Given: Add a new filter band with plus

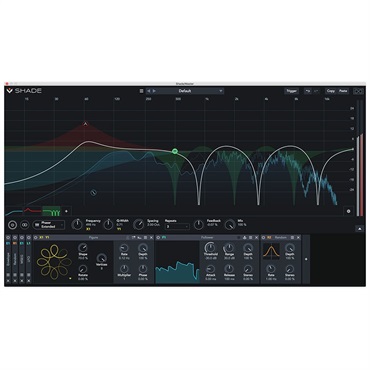Looking at the screenshot, I should pos(66,211).
